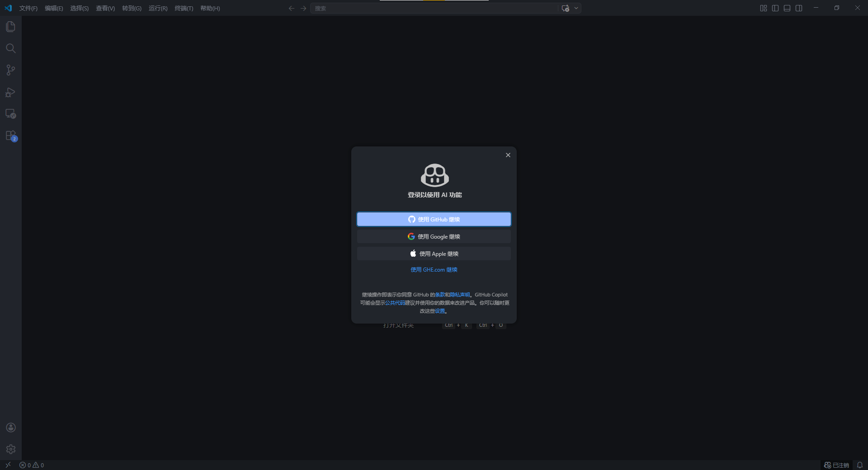Click the Accounts icon in activity bar
This screenshot has height=470, width=868.
11,428
